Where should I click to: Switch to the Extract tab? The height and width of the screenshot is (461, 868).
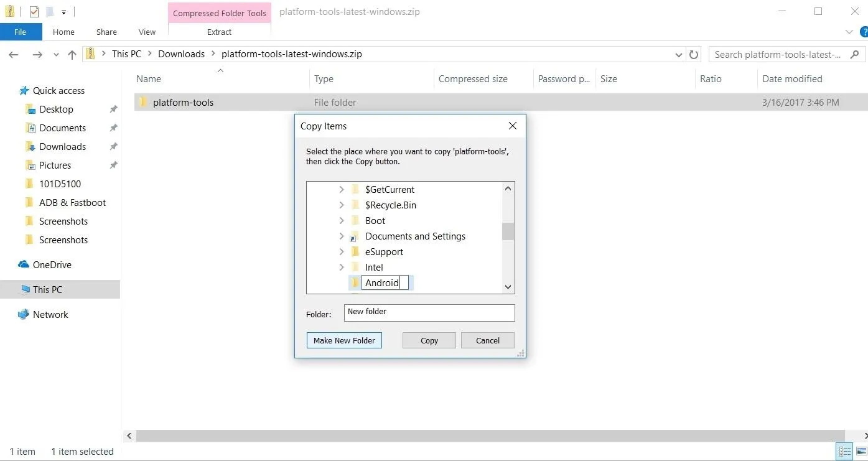(219, 32)
